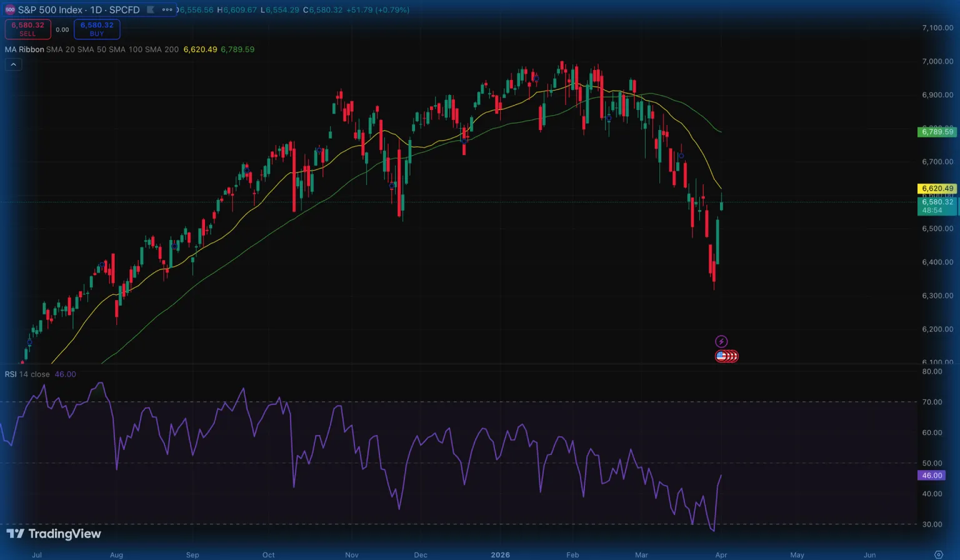
Task: Click the Apr label on time axis
Action: pos(721,555)
